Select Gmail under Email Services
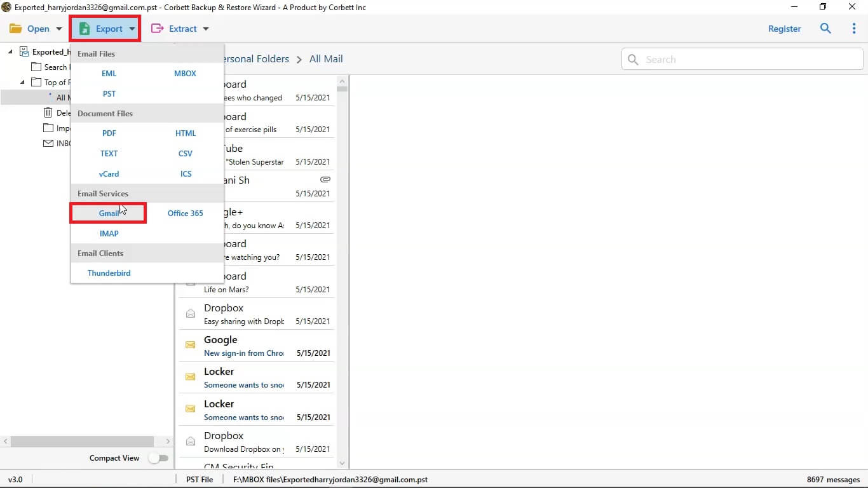The width and height of the screenshot is (868, 488). click(x=109, y=213)
